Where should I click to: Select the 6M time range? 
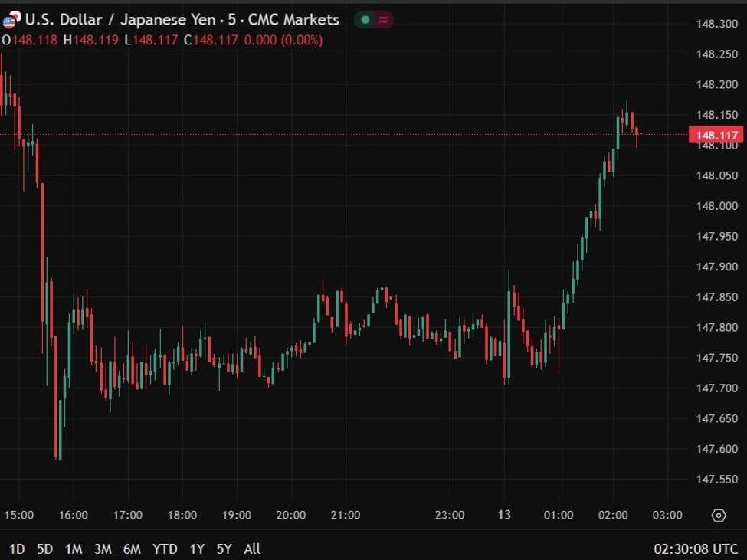(x=132, y=549)
